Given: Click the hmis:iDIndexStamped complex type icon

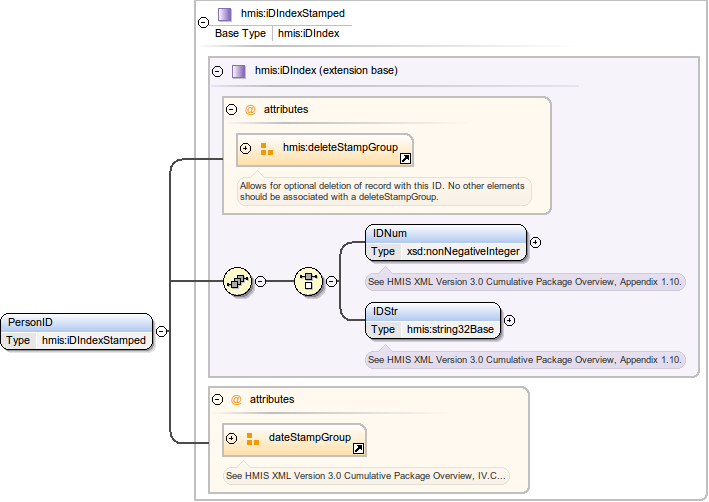Looking at the screenshot, I should click(224, 15).
